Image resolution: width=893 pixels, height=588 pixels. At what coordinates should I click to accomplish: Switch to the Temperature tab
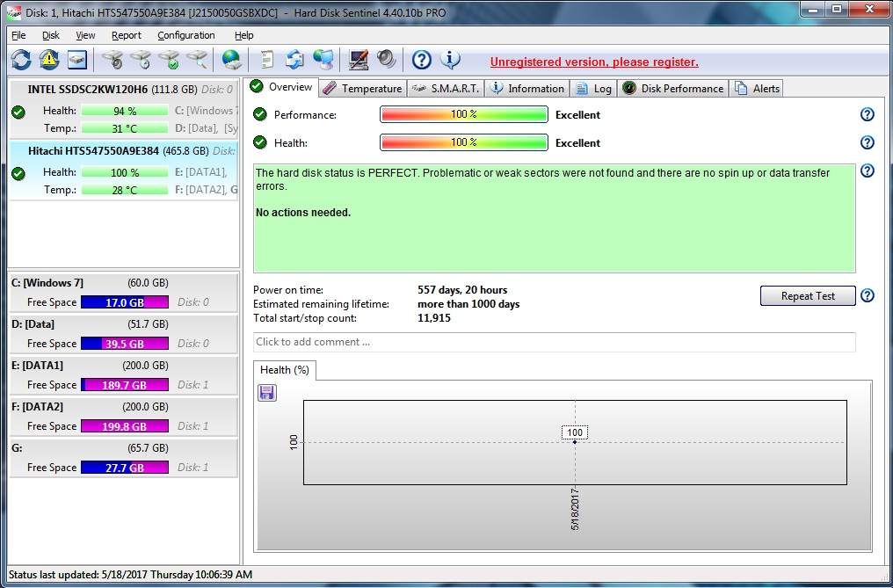click(x=362, y=89)
